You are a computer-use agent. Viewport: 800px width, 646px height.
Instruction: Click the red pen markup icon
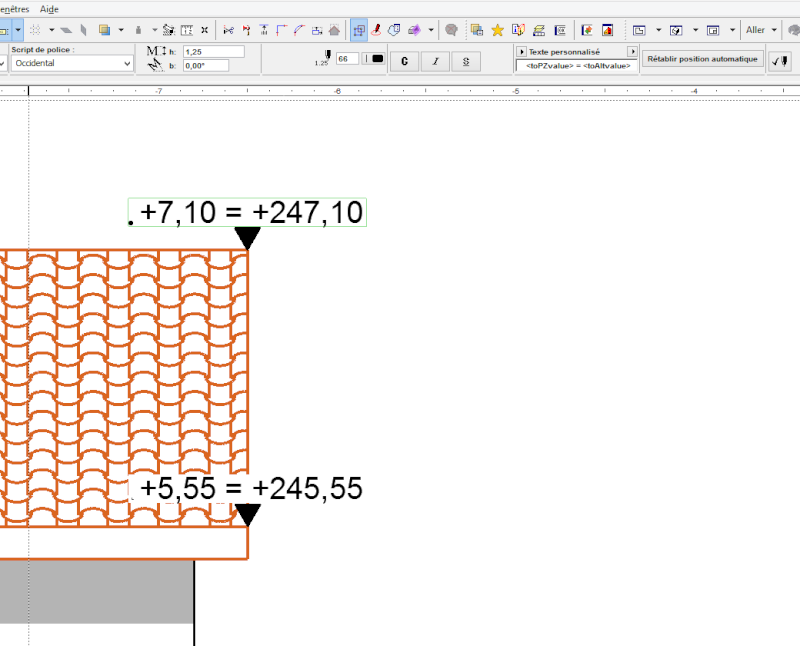tap(377, 30)
